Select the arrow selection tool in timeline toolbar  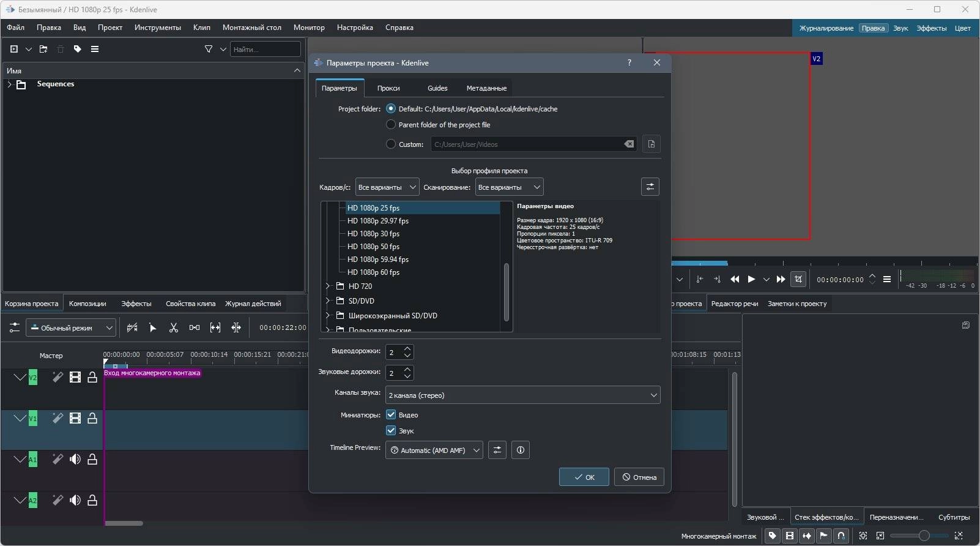click(153, 327)
